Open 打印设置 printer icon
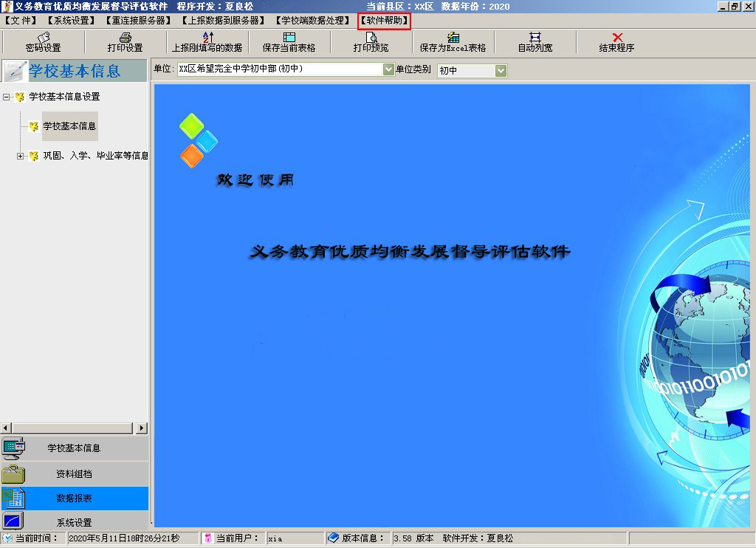This screenshot has width=756, height=548. click(x=126, y=37)
